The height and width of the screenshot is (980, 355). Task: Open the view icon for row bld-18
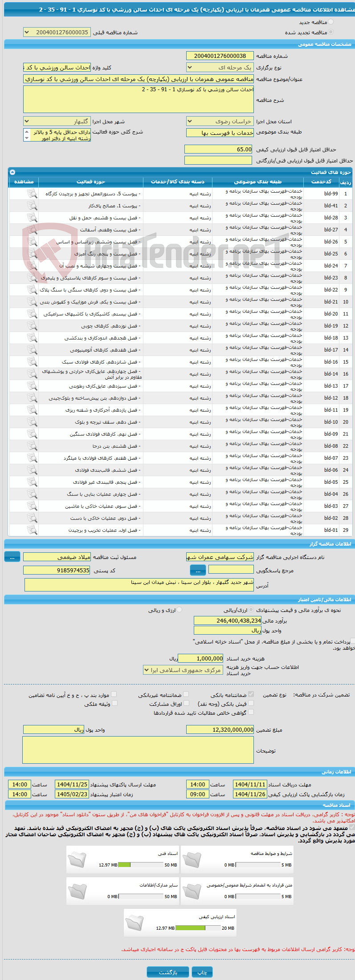32,338
